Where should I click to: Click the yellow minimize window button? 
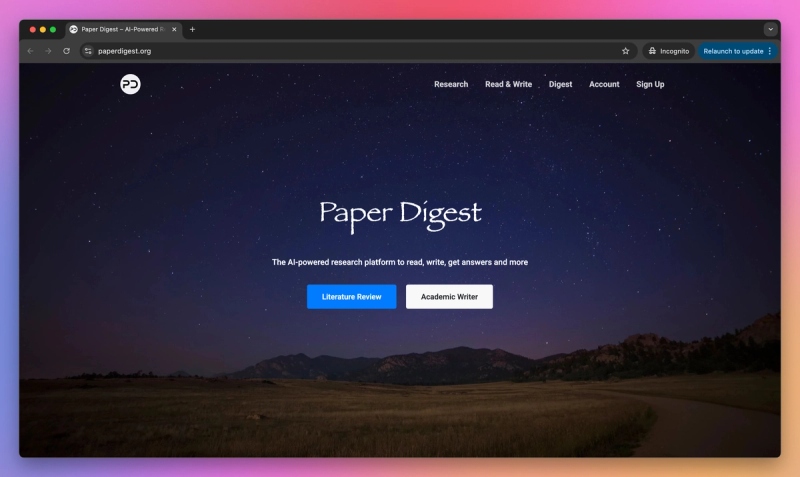[x=43, y=30]
